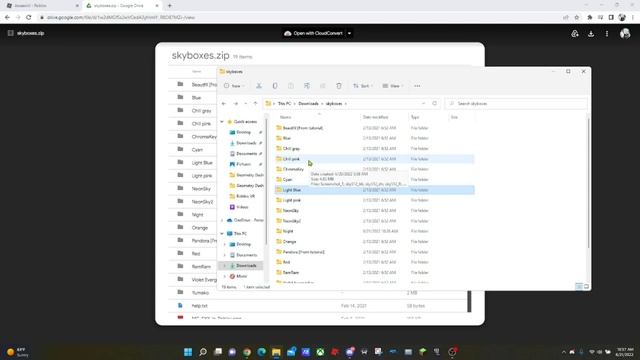Click Open with CloudConvert button

tap(313, 33)
